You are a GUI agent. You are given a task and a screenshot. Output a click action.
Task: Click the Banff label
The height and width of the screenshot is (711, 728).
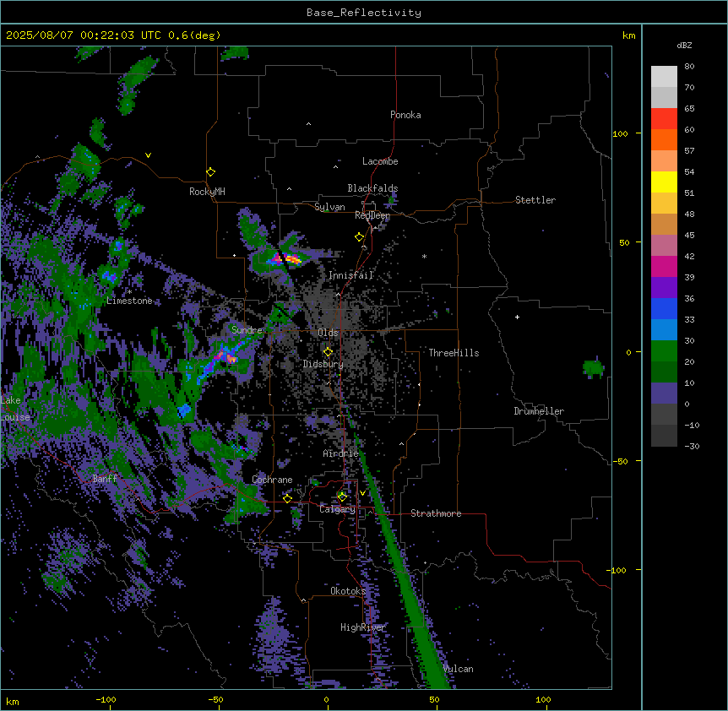pyautogui.click(x=105, y=479)
